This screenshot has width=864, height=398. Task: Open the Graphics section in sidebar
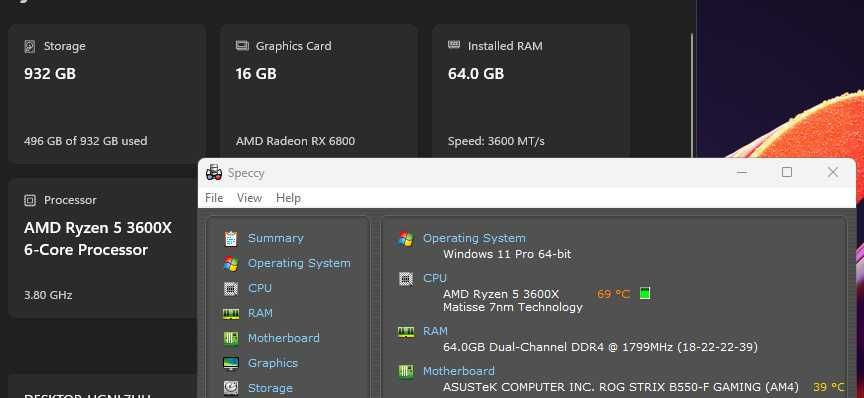click(273, 363)
